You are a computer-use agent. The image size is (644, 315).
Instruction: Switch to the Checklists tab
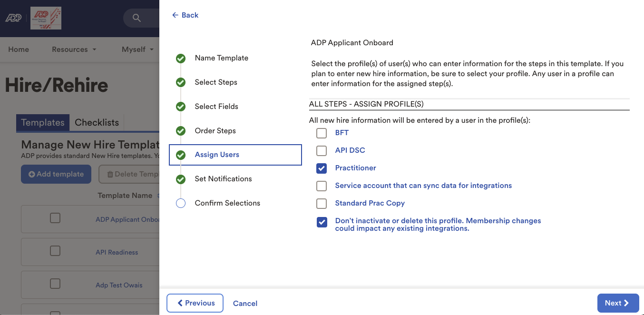coord(97,122)
